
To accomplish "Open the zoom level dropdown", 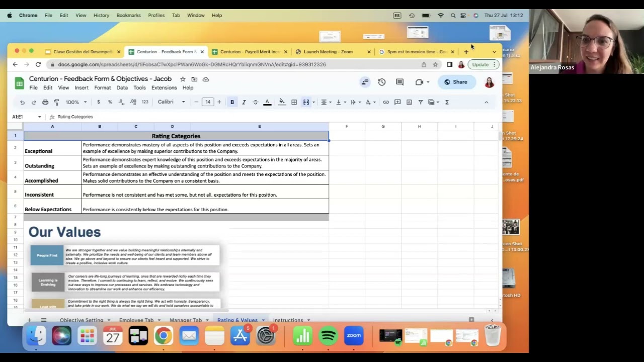I will click(x=76, y=102).
